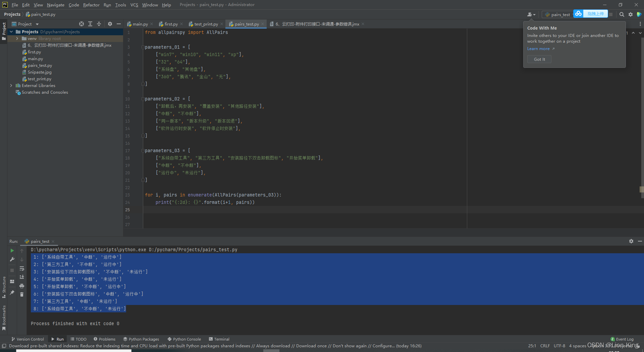Screen dimensions: 644x352
Task: Click Got It in Code With Me popup
Action: (539, 59)
